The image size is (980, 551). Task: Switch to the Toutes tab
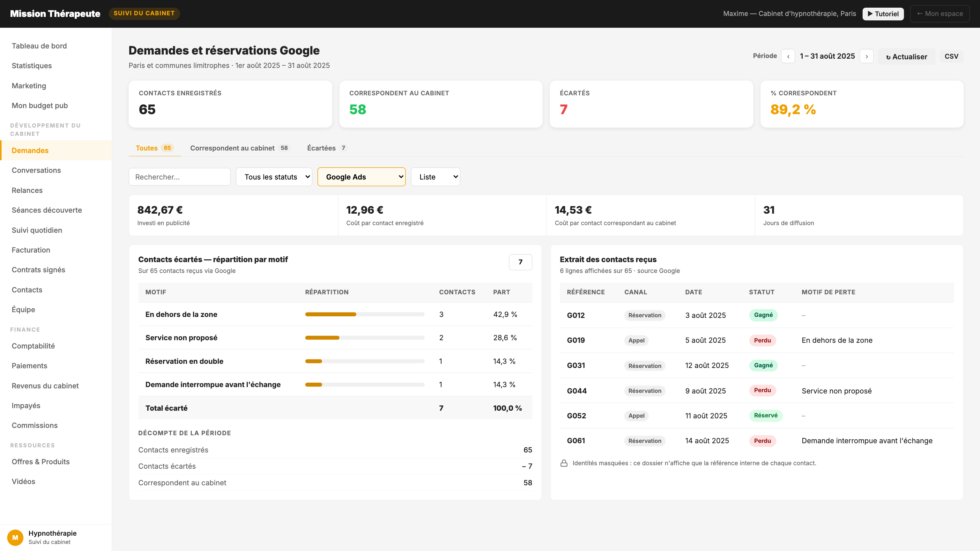click(x=154, y=148)
